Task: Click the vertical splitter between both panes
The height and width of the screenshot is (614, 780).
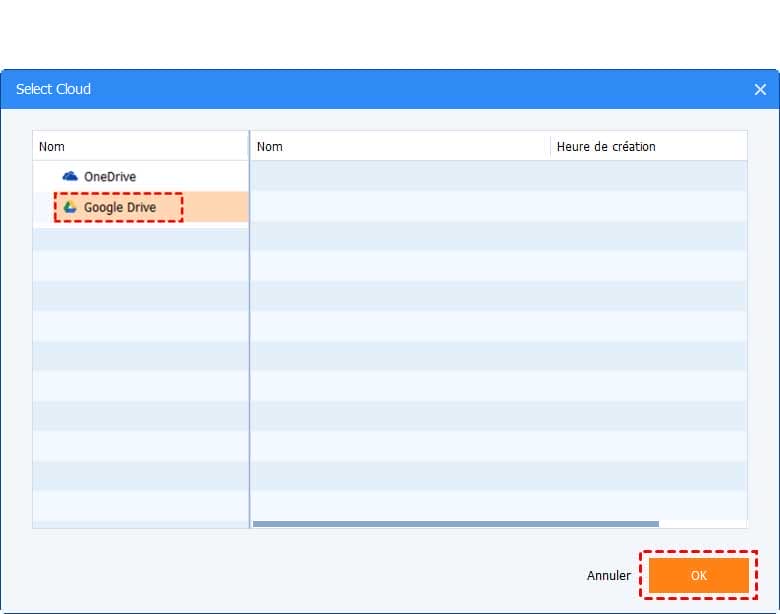Action: 249,330
